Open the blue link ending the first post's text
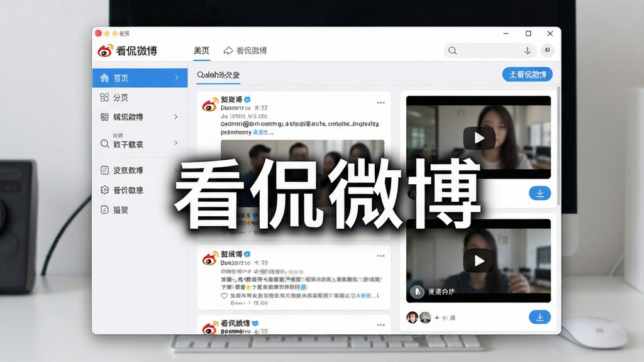Image resolution: width=644 pixels, height=362 pixels. pos(263,133)
